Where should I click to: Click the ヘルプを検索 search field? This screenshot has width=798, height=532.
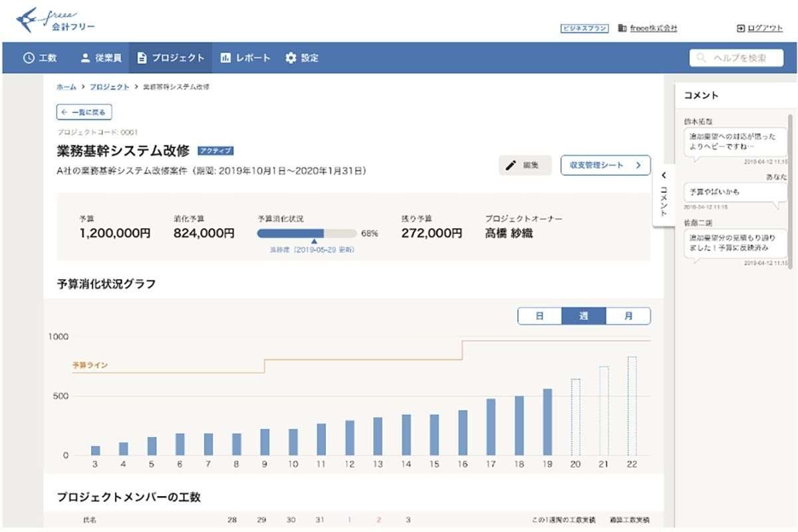(738, 58)
